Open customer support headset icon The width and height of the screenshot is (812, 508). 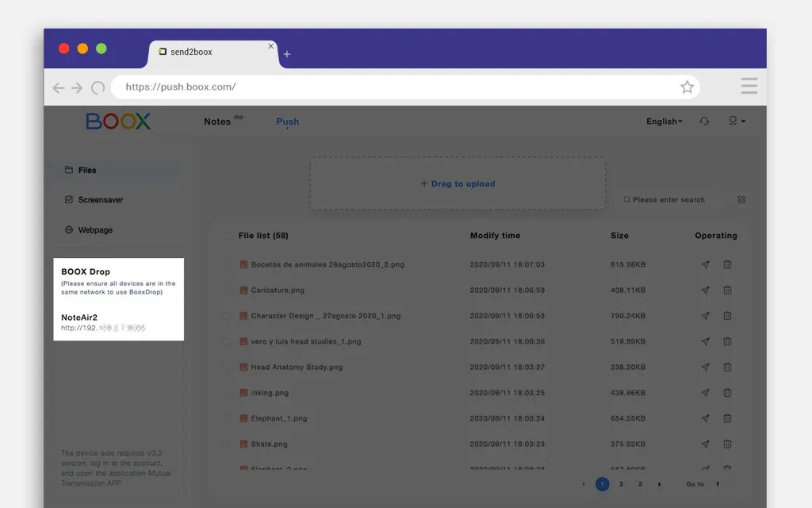704,121
